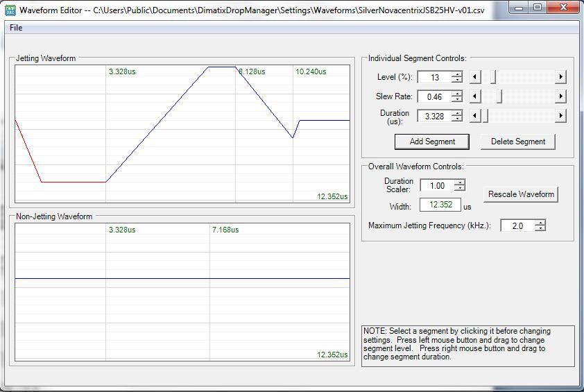The image size is (584, 392).
Task: Maximize the Waveform Editor window
Action: [537, 8]
